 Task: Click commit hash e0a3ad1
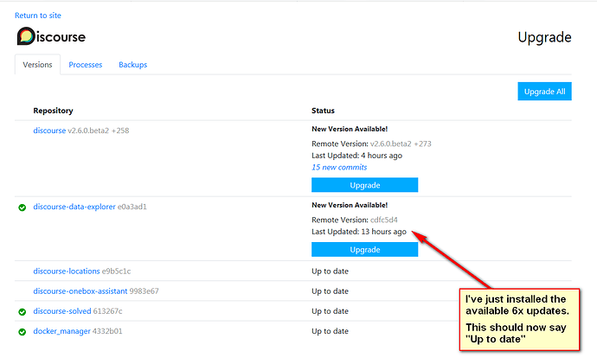point(132,207)
